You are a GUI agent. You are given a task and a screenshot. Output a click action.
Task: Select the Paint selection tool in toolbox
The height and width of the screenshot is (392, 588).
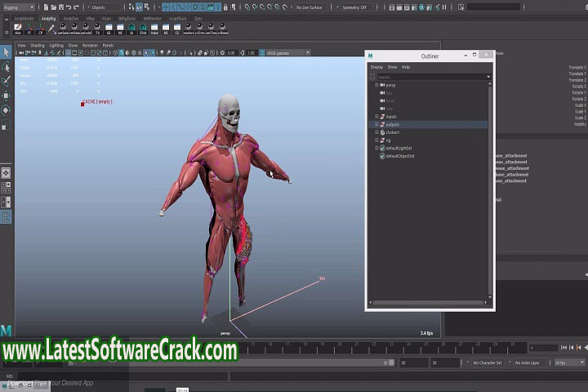click(x=6, y=81)
